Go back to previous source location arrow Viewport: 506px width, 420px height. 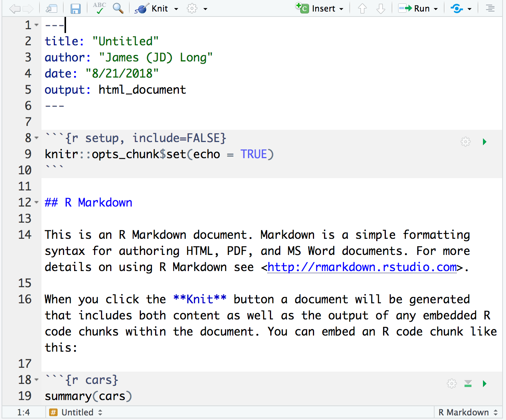(15, 8)
